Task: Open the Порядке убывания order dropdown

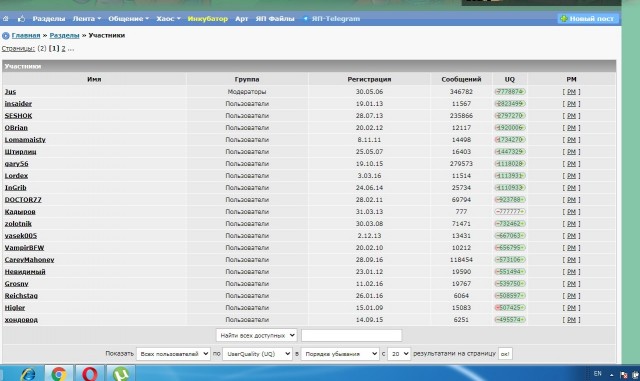Action: click(340, 354)
